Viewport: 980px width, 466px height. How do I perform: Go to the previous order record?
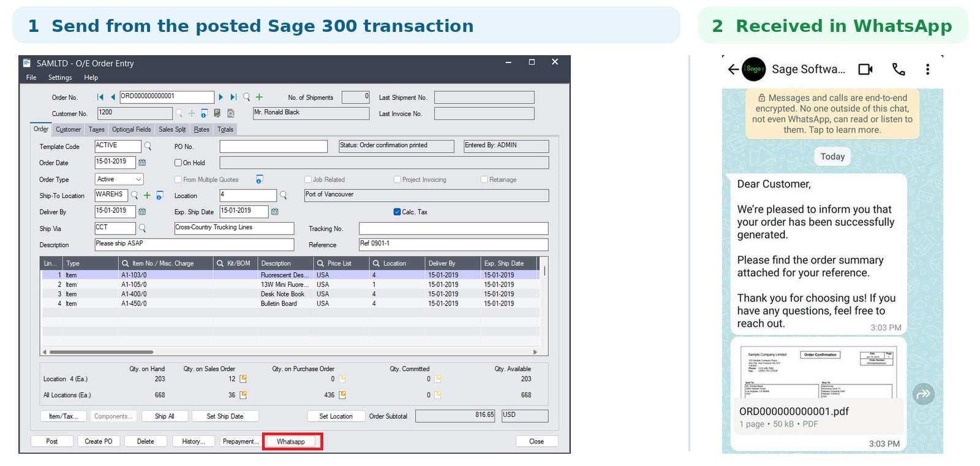tap(113, 97)
